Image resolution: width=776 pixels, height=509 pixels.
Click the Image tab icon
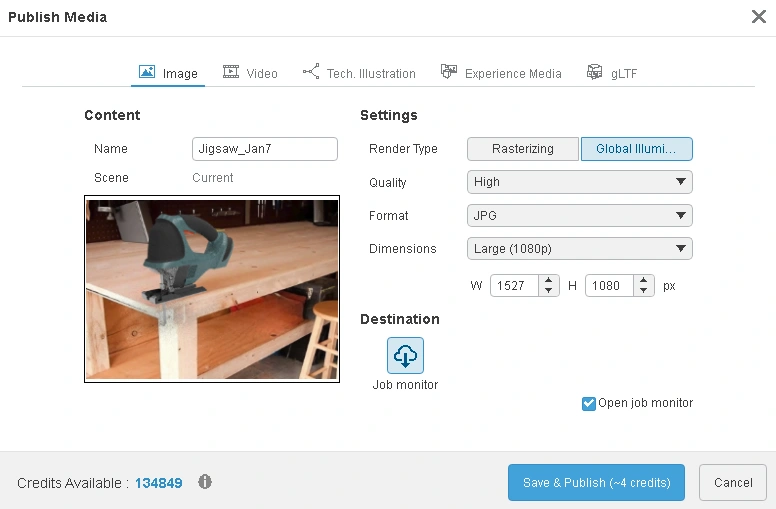[147, 72]
